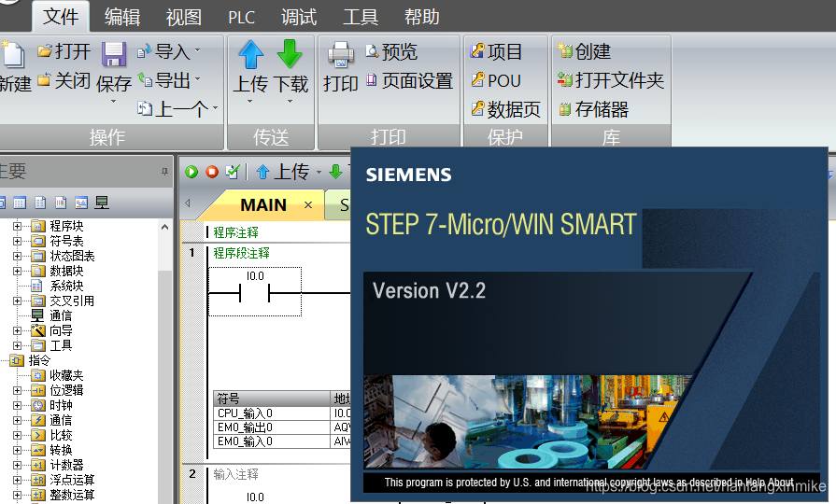Expand the 符号表 symbol table node
Screen dimensions: 836x504
pyautogui.click(x=18, y=241)
